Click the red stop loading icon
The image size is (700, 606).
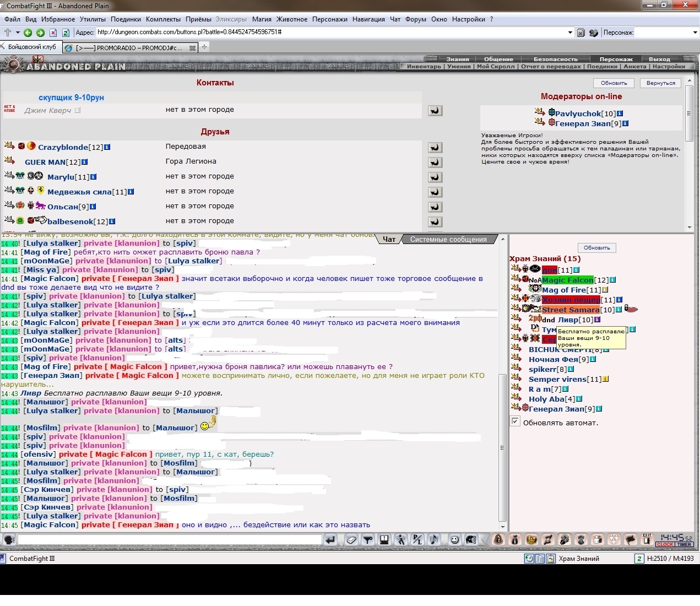[x=54, y=33]
